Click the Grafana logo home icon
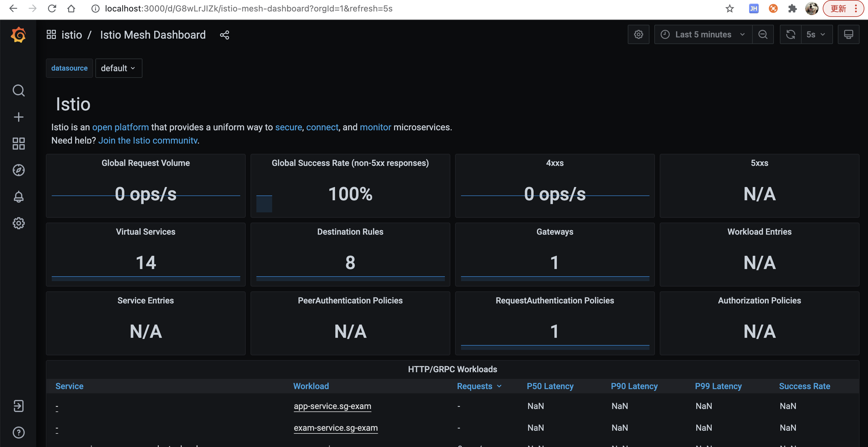This screenshot has width=868, height=447. (x=18, y=35)
